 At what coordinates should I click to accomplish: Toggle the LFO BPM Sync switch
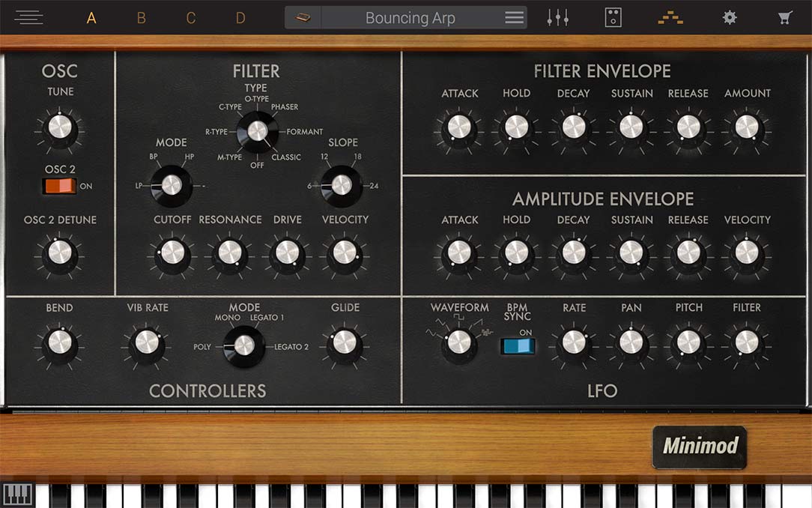point(518,345)
